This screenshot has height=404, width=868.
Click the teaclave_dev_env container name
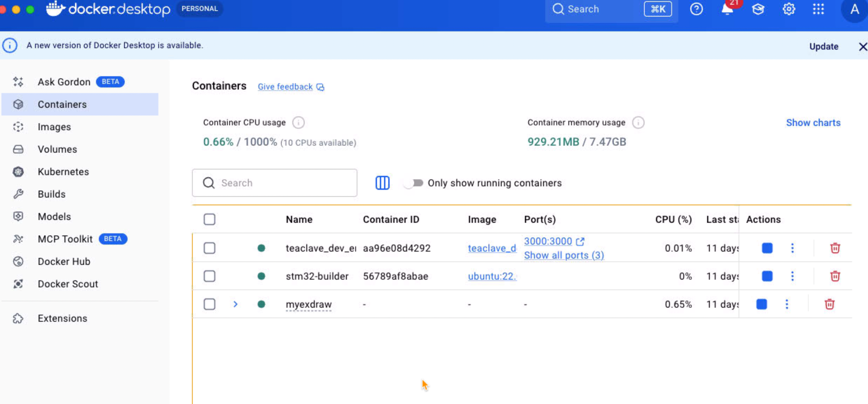click(321, 248)
